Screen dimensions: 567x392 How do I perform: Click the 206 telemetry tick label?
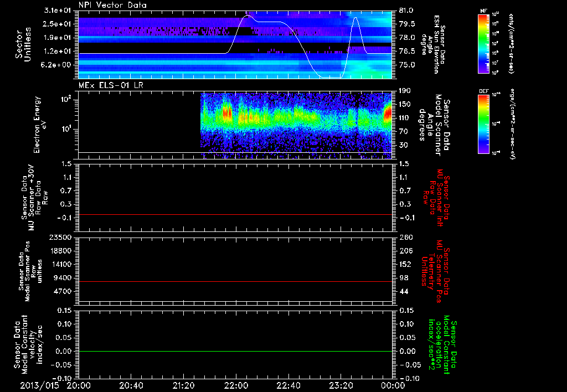point(405,251)
